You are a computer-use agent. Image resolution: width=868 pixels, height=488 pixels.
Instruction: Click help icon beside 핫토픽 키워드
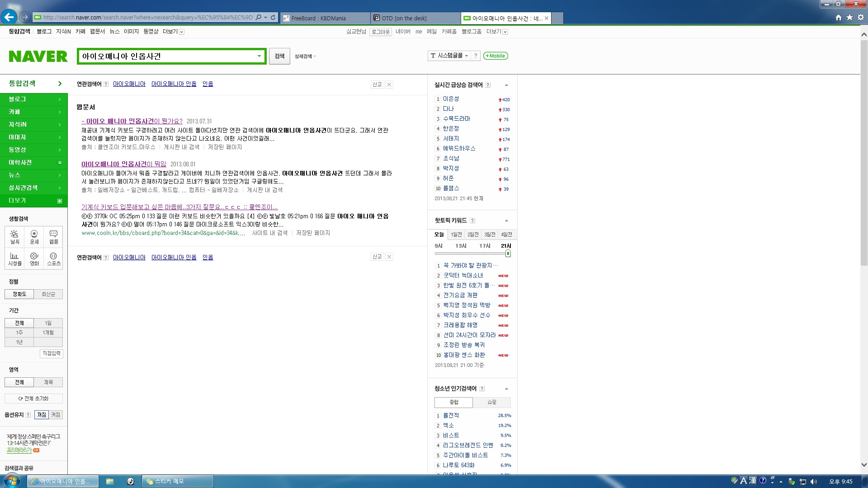tap(472, 221)
